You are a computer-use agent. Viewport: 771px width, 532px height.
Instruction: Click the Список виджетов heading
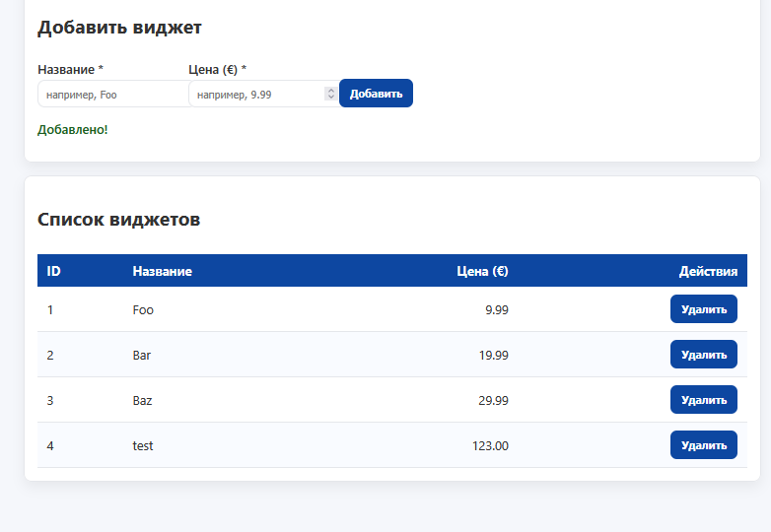pyautogui.click(x=118, y=220)
